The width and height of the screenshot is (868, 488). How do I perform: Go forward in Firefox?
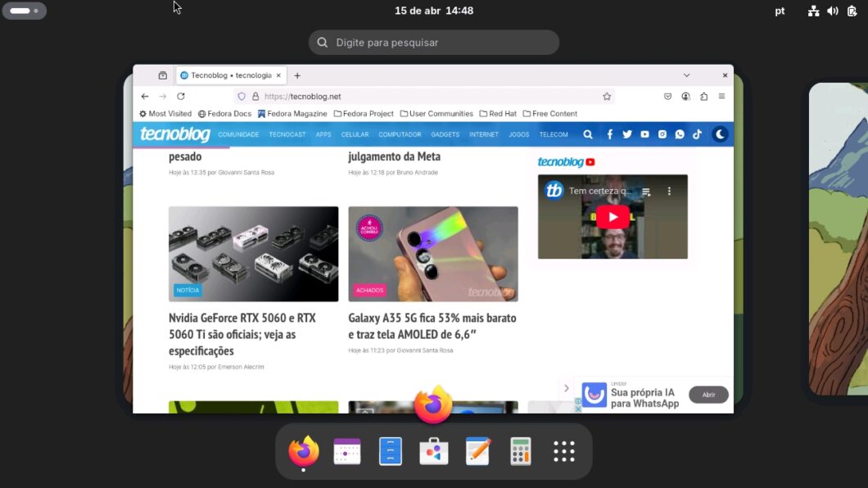click(163, 97)
